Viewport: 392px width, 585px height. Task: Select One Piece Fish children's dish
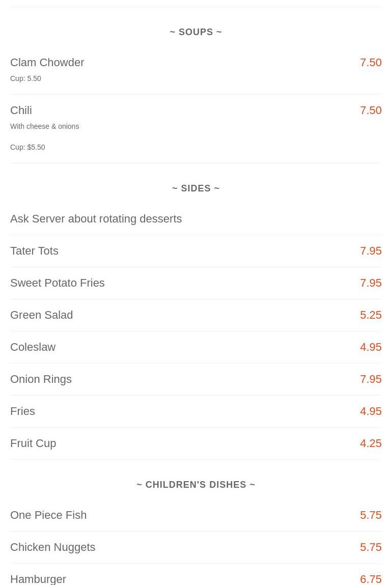48,515
